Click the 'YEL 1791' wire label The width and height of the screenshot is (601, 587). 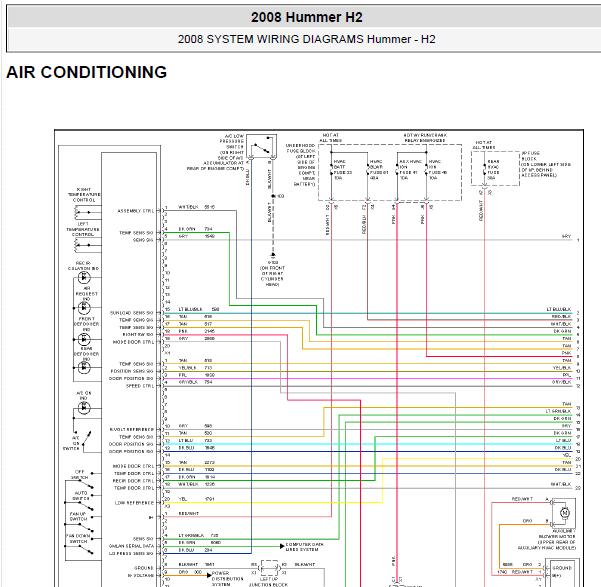coord(196,499)
